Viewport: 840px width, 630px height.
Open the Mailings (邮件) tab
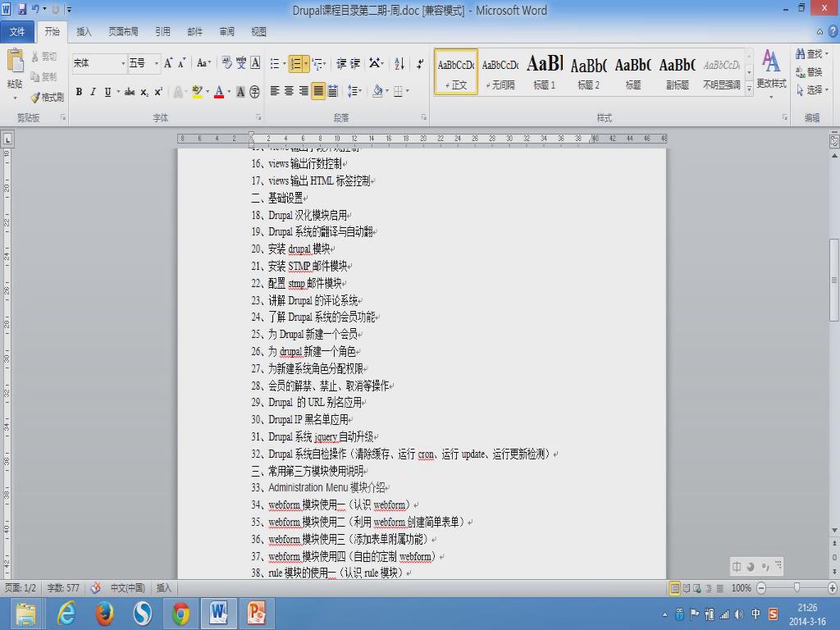coord(195,32)
